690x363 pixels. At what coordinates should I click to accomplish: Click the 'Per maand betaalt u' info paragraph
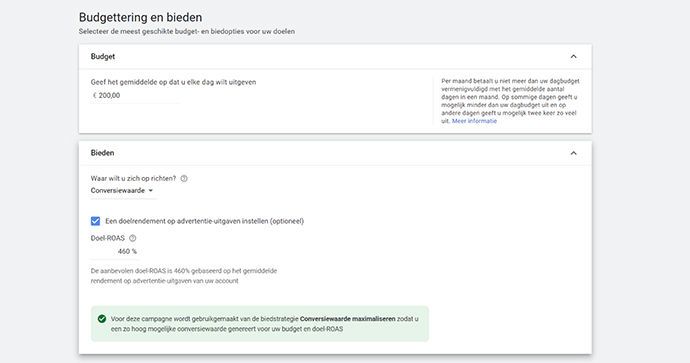pos(510,101)
